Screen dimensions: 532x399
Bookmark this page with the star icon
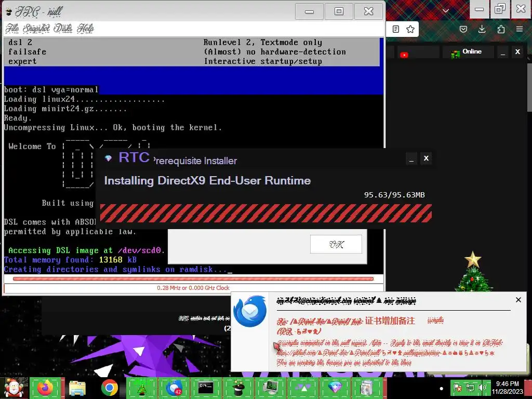click(x=410, y=29)
